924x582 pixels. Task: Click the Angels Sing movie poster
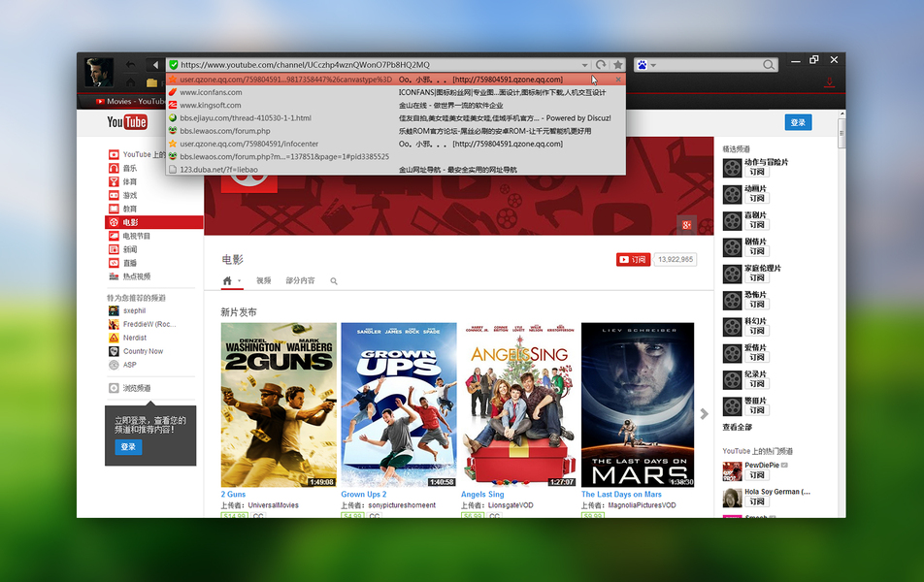518,404
